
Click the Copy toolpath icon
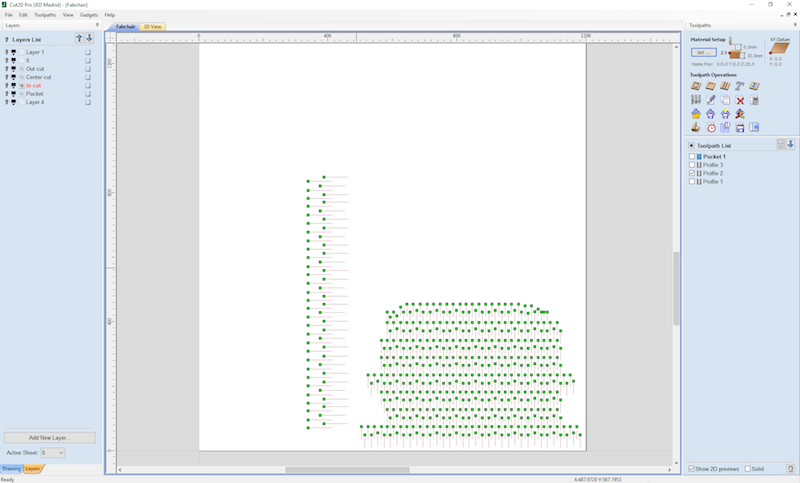725,100
